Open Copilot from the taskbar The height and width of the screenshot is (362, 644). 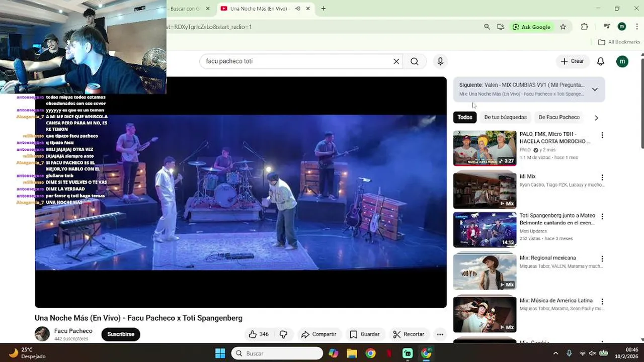click(x=333, y=353)
